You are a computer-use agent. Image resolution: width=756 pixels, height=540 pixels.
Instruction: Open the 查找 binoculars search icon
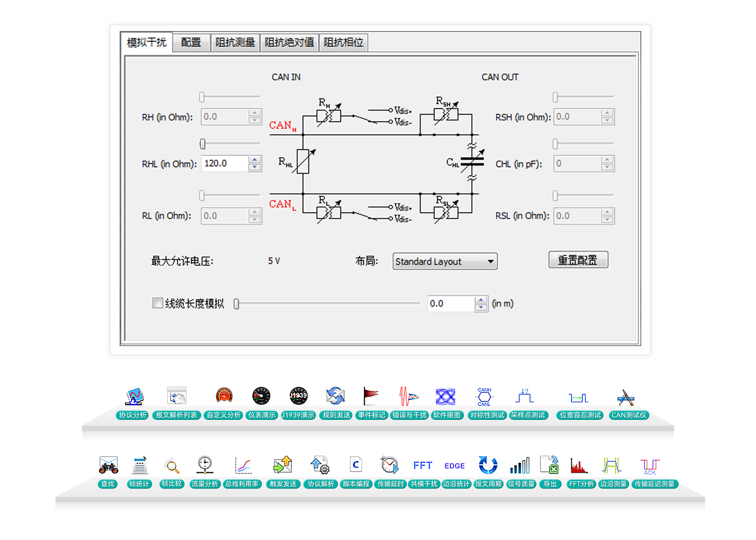[x=108, y=465]
